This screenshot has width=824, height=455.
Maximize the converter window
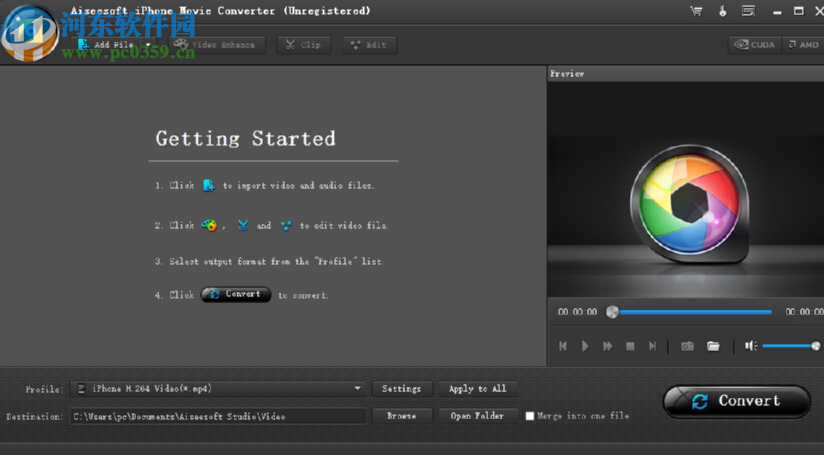(798, 11)
